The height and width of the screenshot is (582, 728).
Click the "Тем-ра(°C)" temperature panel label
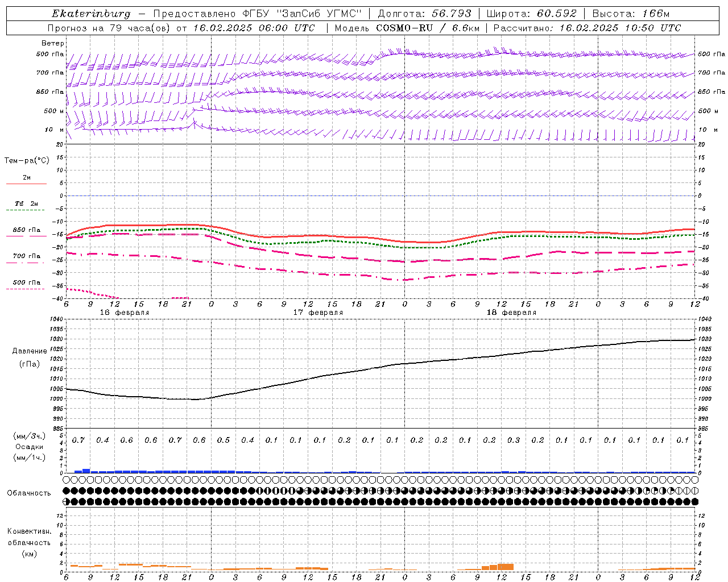(x=27, y=161)
